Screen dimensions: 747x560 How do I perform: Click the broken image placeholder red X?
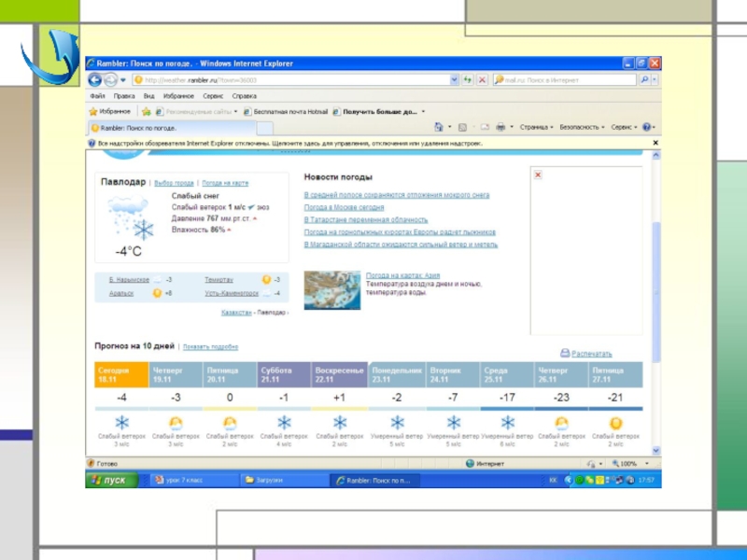pyautogui.click(x=538, y=175)
